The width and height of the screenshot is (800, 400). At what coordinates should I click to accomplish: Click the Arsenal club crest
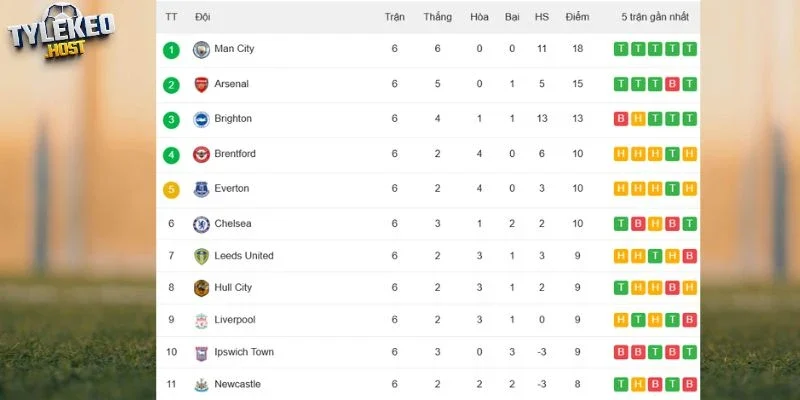(x=202, y=84)
